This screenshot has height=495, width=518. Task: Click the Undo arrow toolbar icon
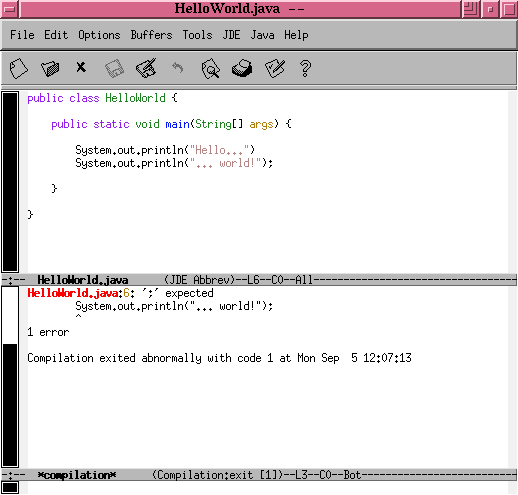(178, 68)
